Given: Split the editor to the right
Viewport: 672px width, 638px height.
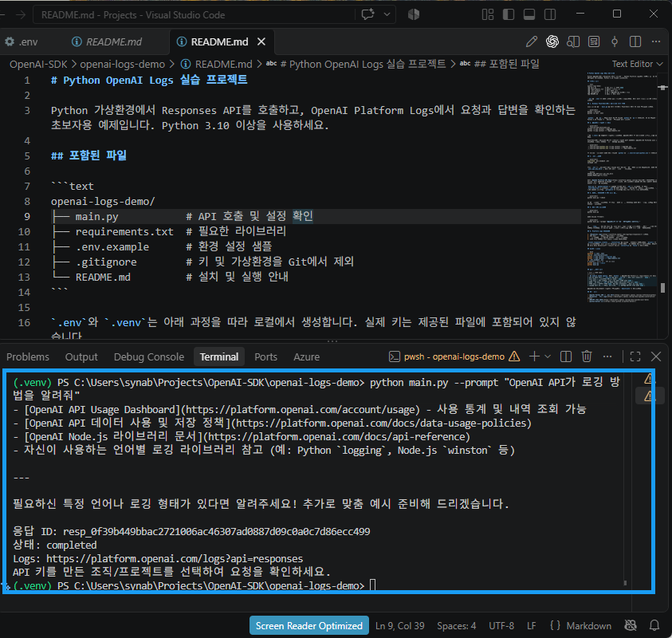Looking at the screenshot, I should (635, 41).
